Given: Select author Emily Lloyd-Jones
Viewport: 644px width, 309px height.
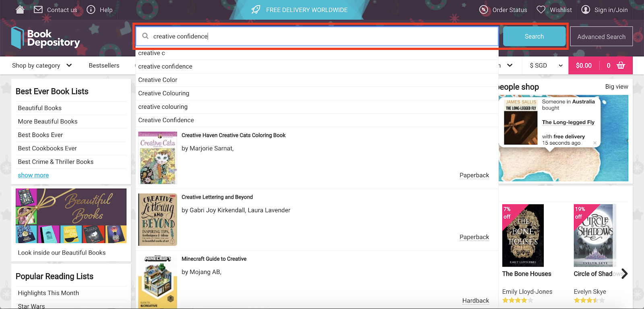Looking at the screenshot, I should click(x=527, y=292).
